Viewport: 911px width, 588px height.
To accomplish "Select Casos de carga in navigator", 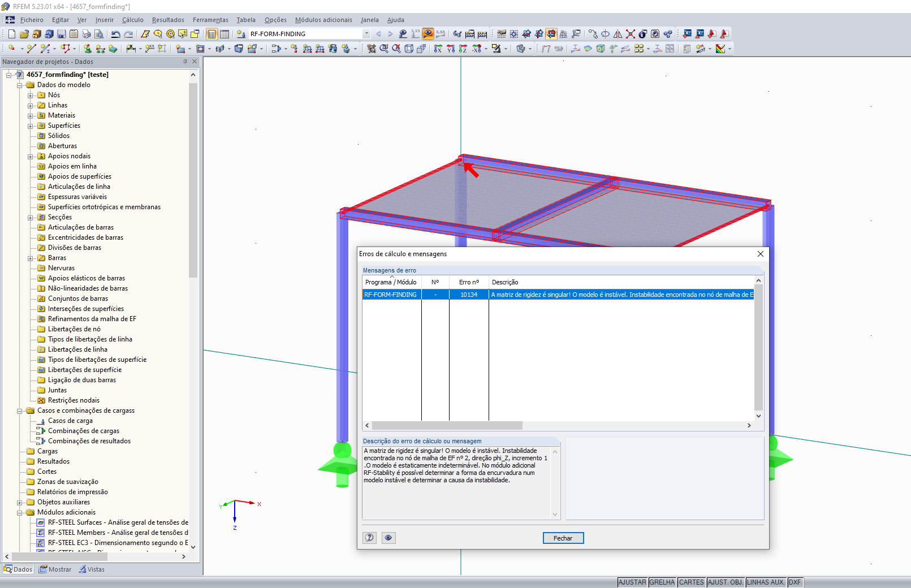I will tap(70, 421).
